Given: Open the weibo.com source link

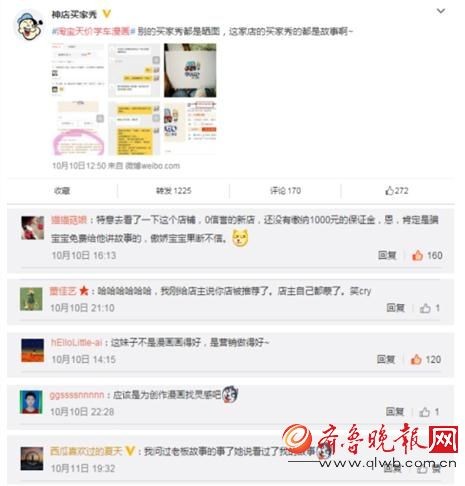Looking at the screenshot, I should pos(153,166).
